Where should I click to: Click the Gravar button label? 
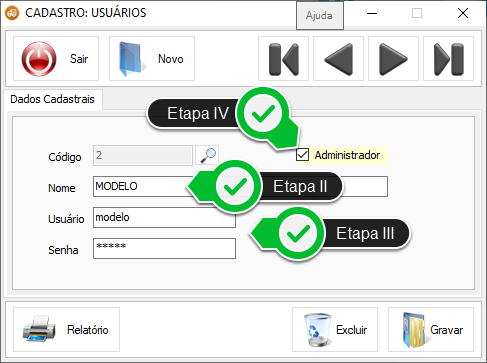click(446, 330)
